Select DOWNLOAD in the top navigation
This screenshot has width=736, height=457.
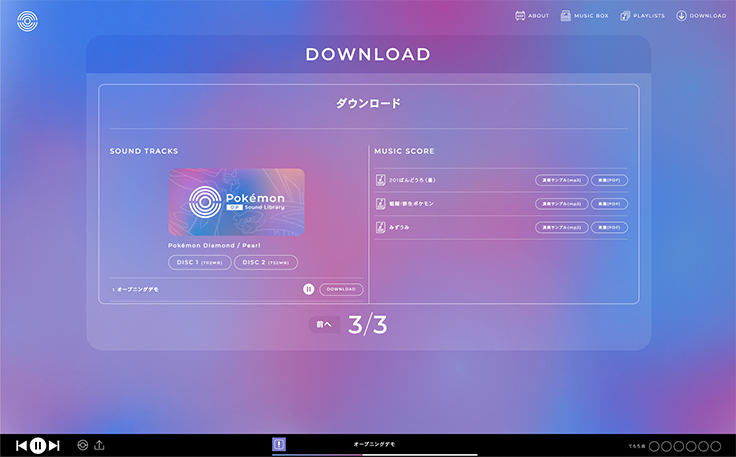pyautogui.click(x=701, y=15)
